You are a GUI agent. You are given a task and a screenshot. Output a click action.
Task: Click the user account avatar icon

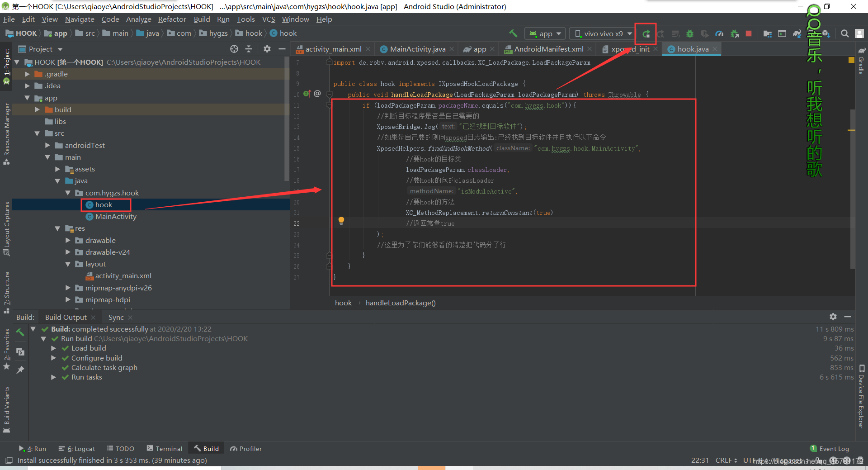point(859,33)
